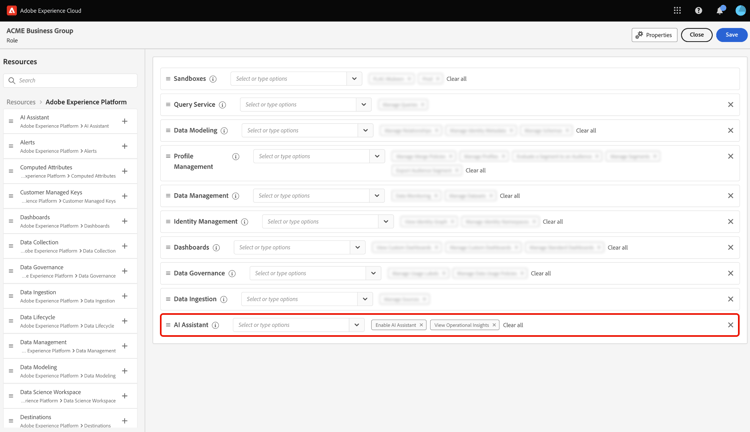The height and width of the screenshot is (432, 750).
Task: Expand Profile Management options dropdown arrow
Action: click(377, 156)
